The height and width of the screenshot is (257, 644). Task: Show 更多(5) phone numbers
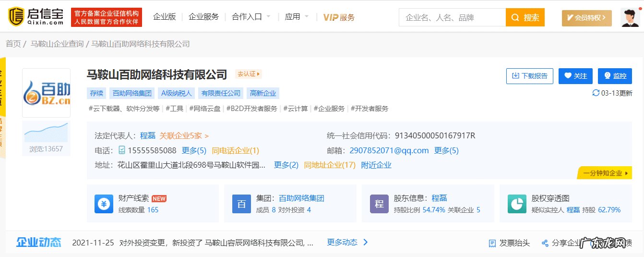point(194,150)
